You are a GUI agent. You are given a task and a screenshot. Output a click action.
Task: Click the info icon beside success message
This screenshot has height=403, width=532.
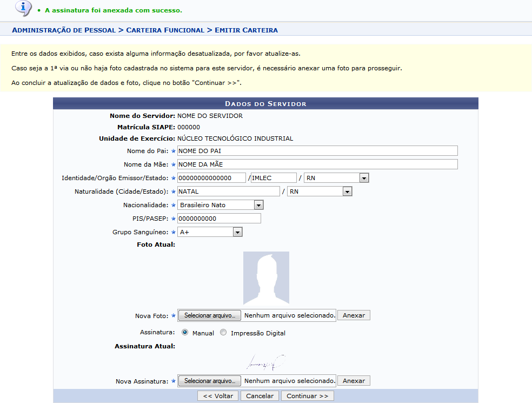23,8
